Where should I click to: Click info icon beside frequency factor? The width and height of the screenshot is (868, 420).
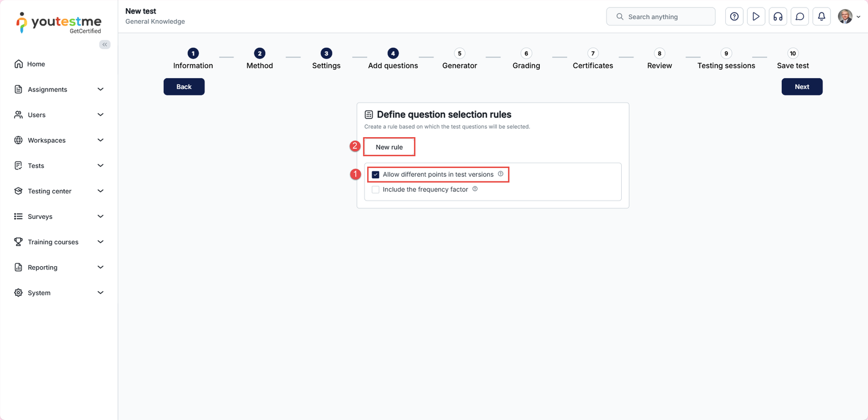click(475, 189)
